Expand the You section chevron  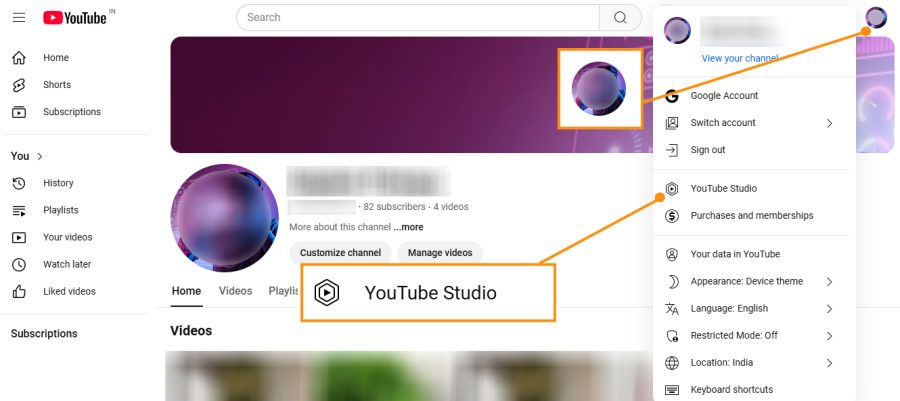tap(40, 156)
